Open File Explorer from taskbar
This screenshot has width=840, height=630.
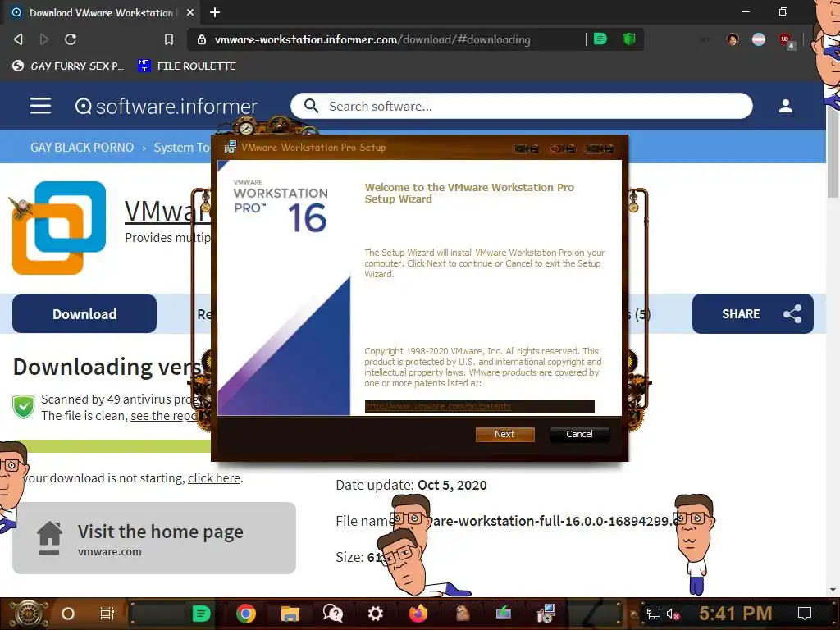click(x=290, y=614)
